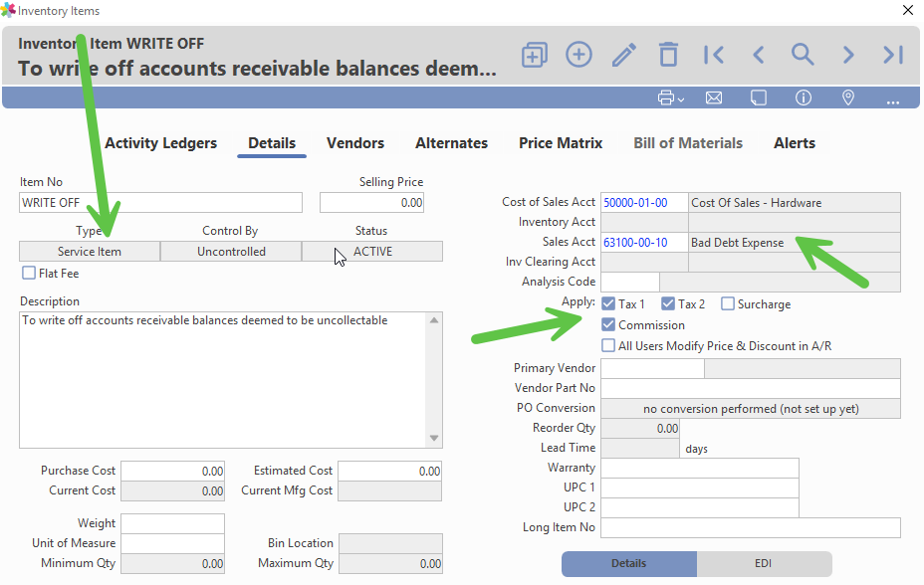Click the Bin Location field
924x585 pixels.
390,543
